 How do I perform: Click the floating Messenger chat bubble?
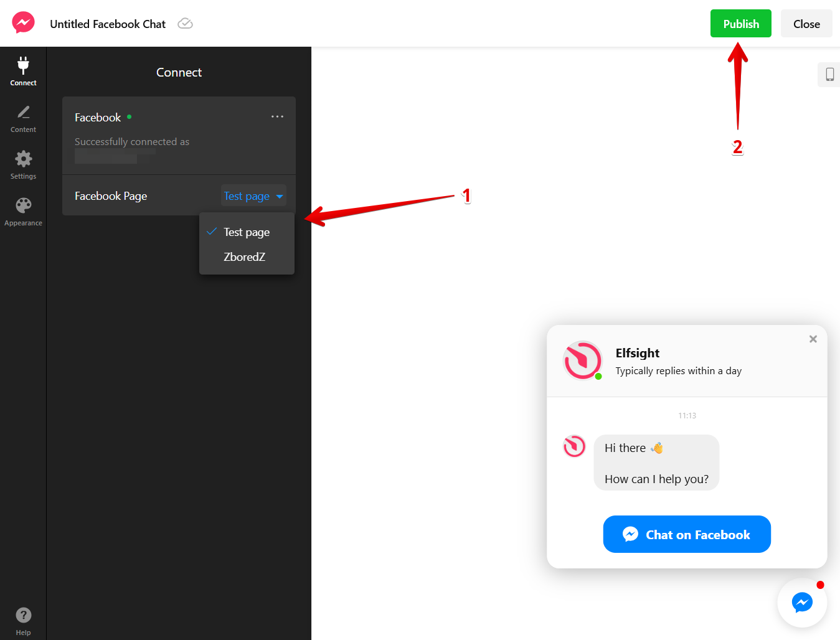point(802,603)
